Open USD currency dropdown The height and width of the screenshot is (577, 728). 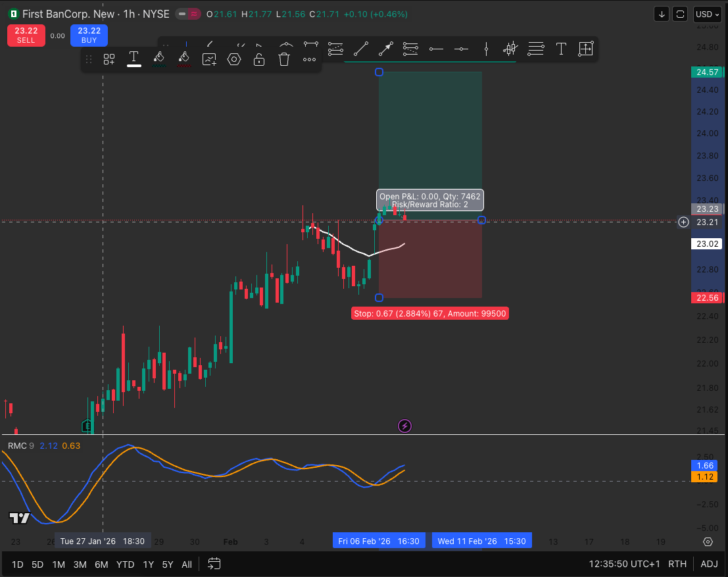(707, 14)
